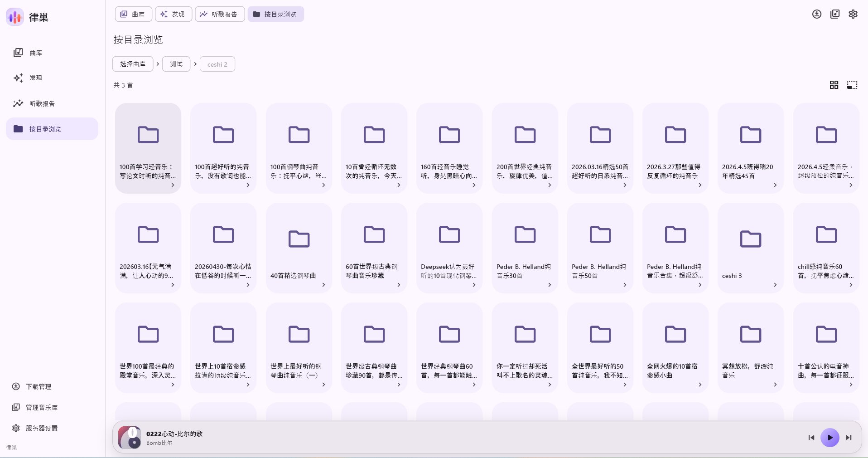Switch to the 听歌报告 top tab
The width and height of the screenshot is (868, 458).
pos(220,14)
